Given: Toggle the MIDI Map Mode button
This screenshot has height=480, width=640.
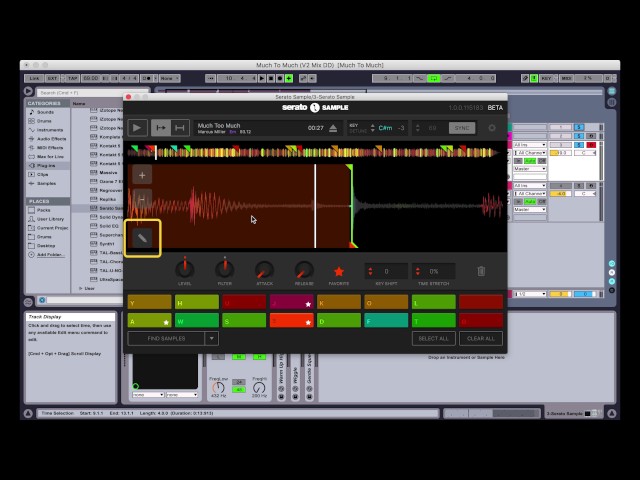Looking at the screenshot, I should pos(566,78).
